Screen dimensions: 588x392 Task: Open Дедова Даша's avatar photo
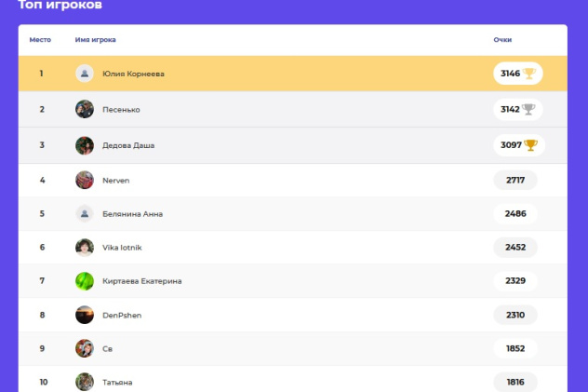pyautogui.click(x=85, y=145)
